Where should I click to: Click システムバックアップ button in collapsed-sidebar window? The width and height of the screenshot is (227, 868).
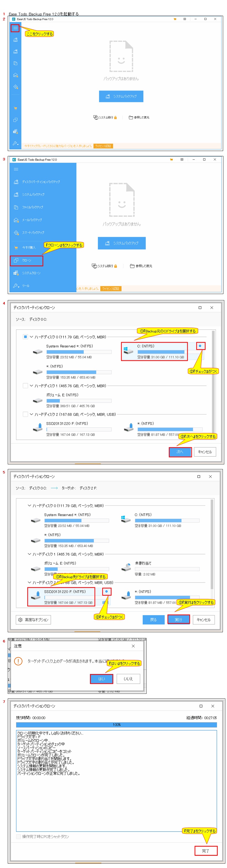point(121,96)
